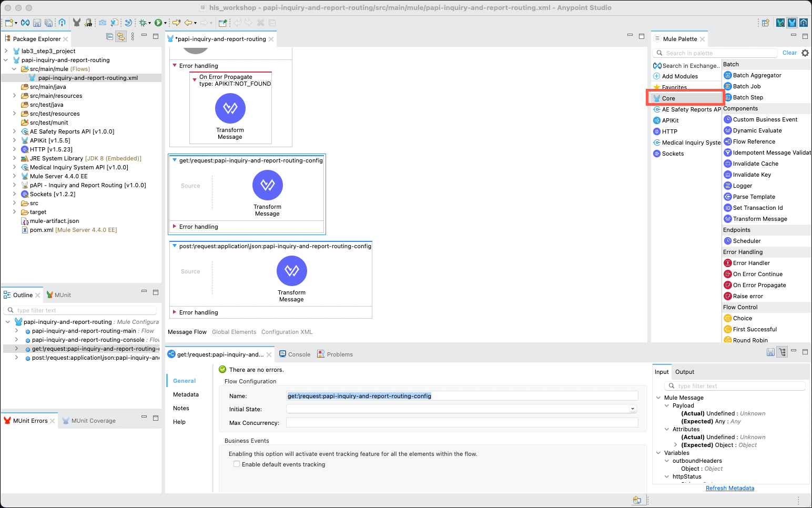812x508 pixels.
Task: Collapse Variables node in metadata tree
Action: tap(658, 453)
